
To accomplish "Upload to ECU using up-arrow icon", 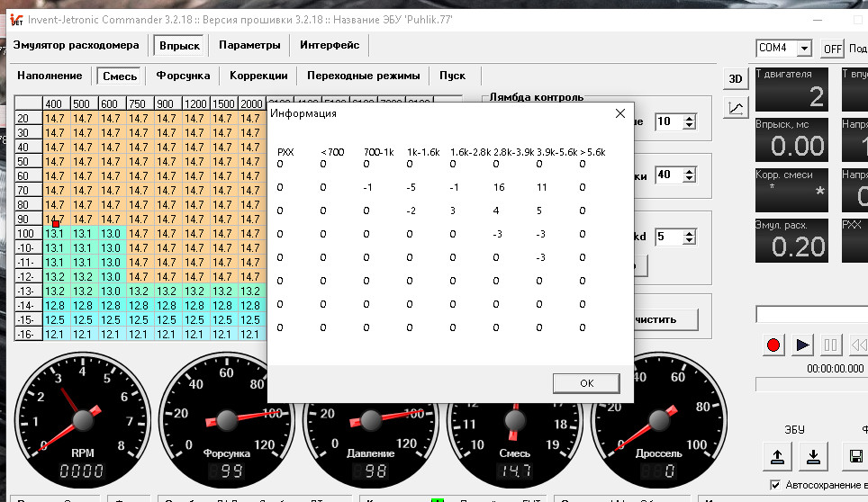I will coord(777,456).
